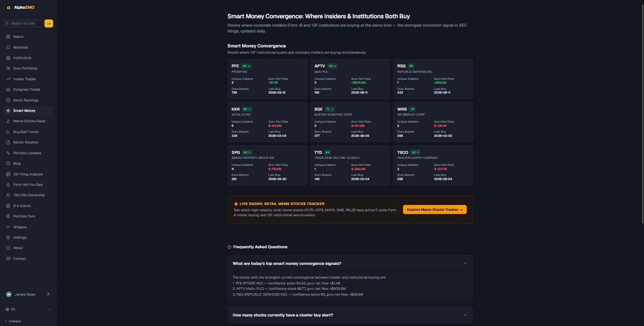
Task: Click the Contact envelope icon
Action: pyautogui.click(x=8, y=259)
